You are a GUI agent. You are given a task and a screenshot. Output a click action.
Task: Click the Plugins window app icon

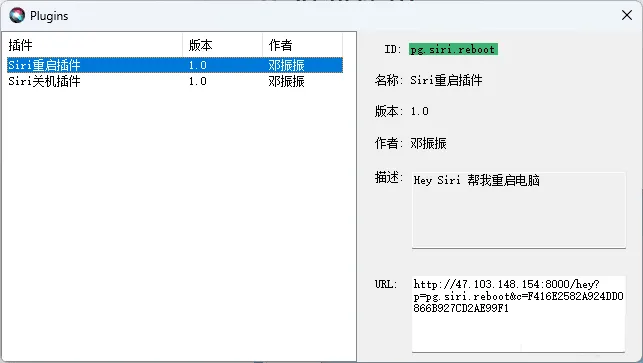[17, 16]
